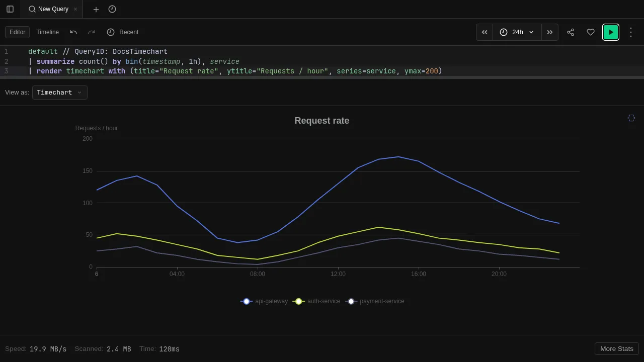
Task: Open the 24h time range dropdown
Action: 517,32
